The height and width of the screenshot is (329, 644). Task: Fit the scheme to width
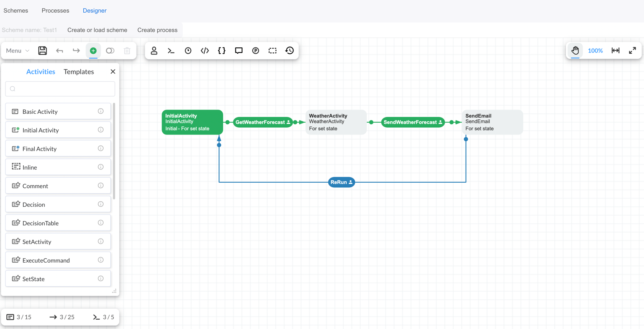click(x=615, y=51)
